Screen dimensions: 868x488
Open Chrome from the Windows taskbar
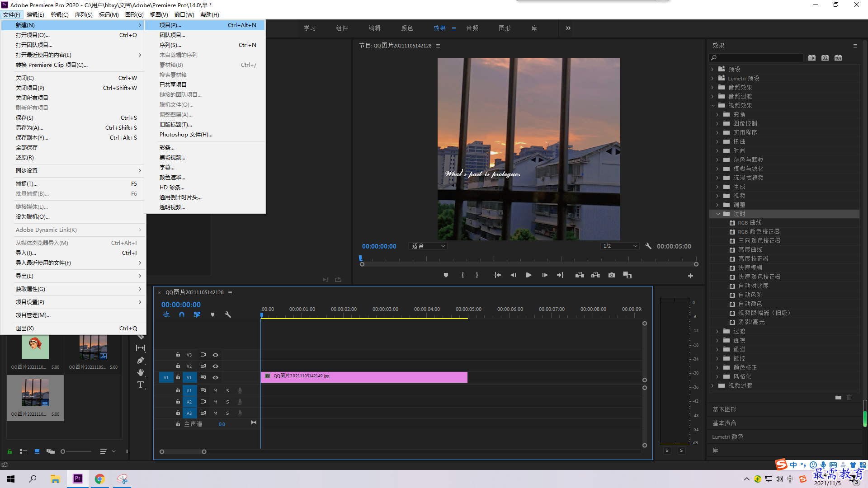[x=99, y=479]
